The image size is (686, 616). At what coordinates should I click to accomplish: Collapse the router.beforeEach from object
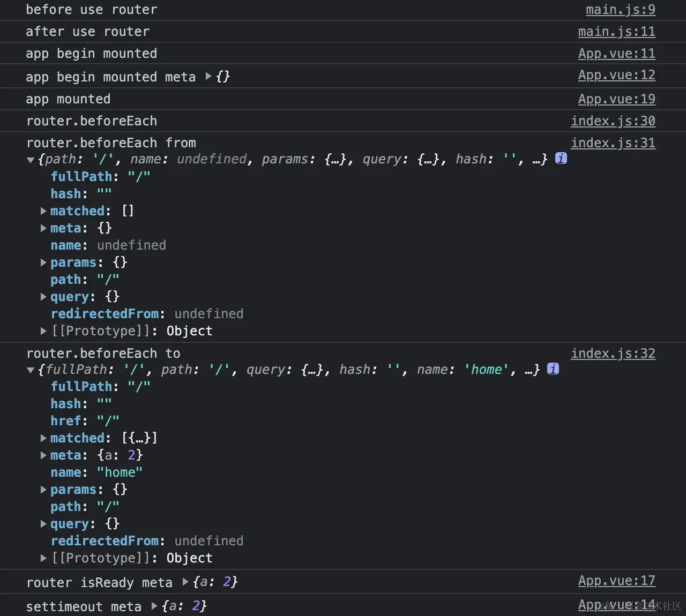tap(31, 160)
